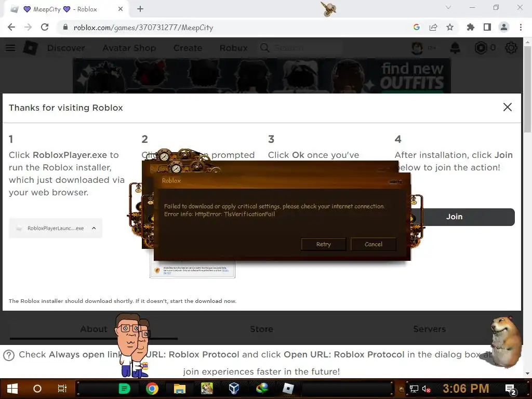Expand the RobloxPlayerLauncher download options arrow
Screen dimensions: 532x399
coord(94,228)
